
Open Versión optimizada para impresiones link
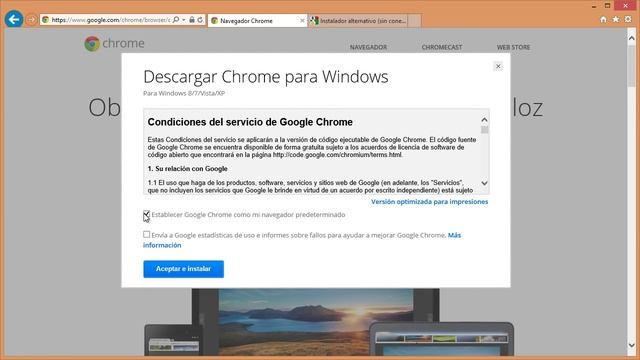click(x=429, y=202)
